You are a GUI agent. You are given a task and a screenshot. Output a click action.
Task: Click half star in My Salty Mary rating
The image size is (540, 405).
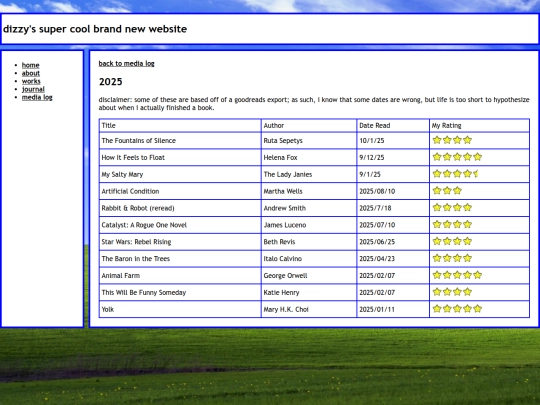476,174
